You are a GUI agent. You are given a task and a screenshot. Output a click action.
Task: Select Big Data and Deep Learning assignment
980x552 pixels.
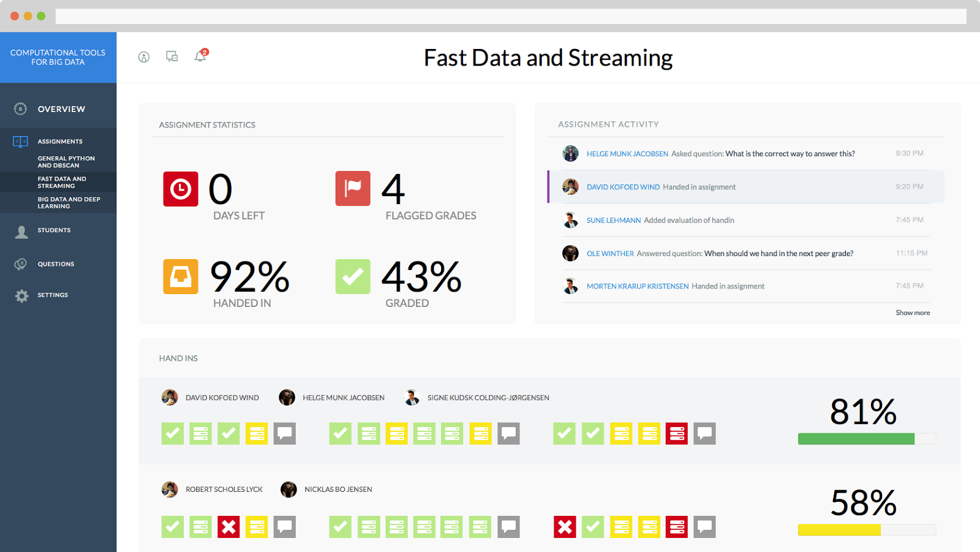[x=69, y=203]
